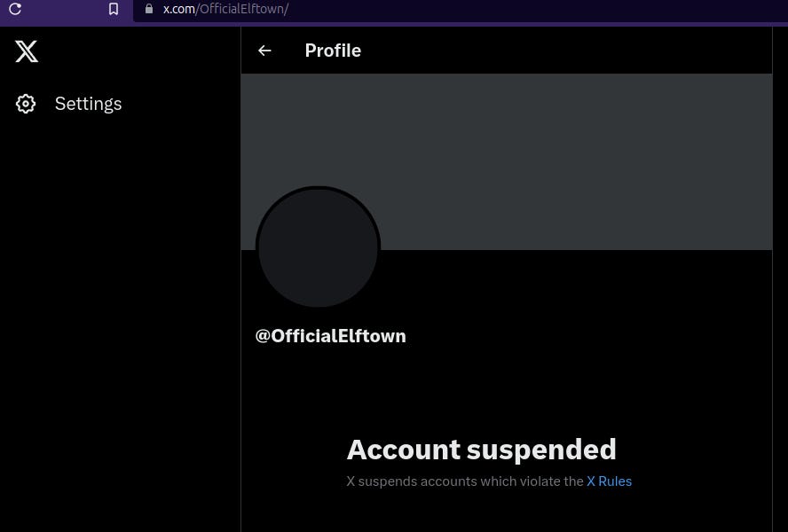Select the Profile header text
This screenshot has width=788, height=532.
coord(333,51)
